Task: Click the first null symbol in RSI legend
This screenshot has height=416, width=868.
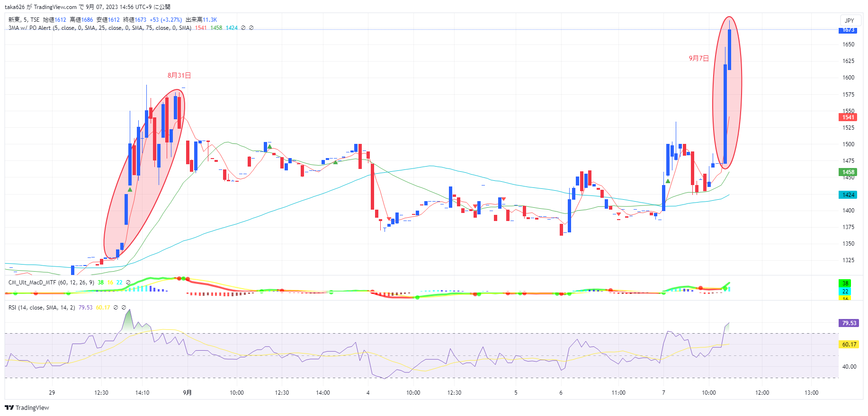Action: (116, 308)
